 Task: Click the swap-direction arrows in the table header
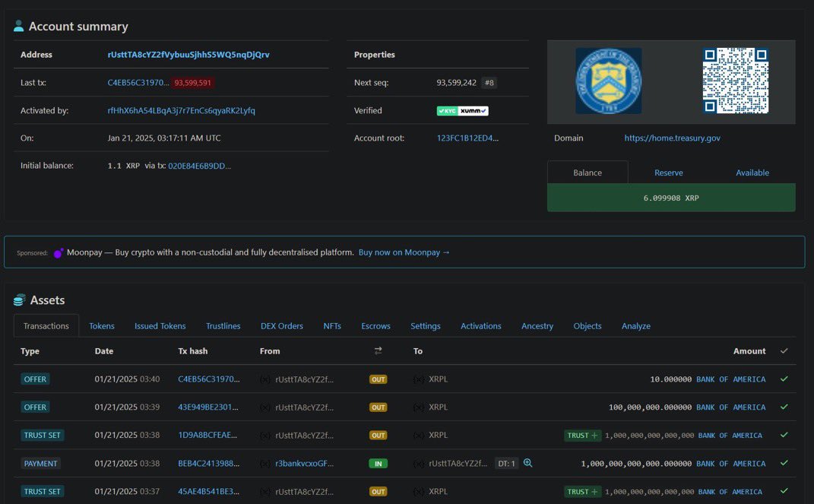pos(378,350)
